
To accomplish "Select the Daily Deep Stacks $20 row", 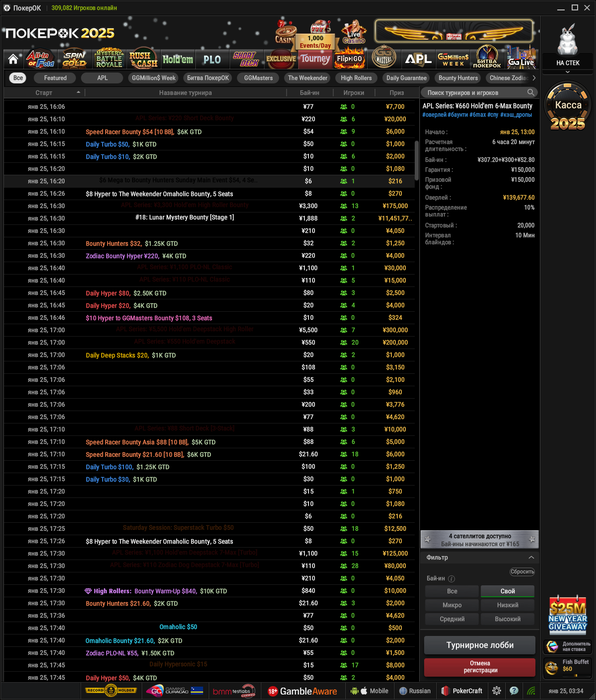I will 209,355.
